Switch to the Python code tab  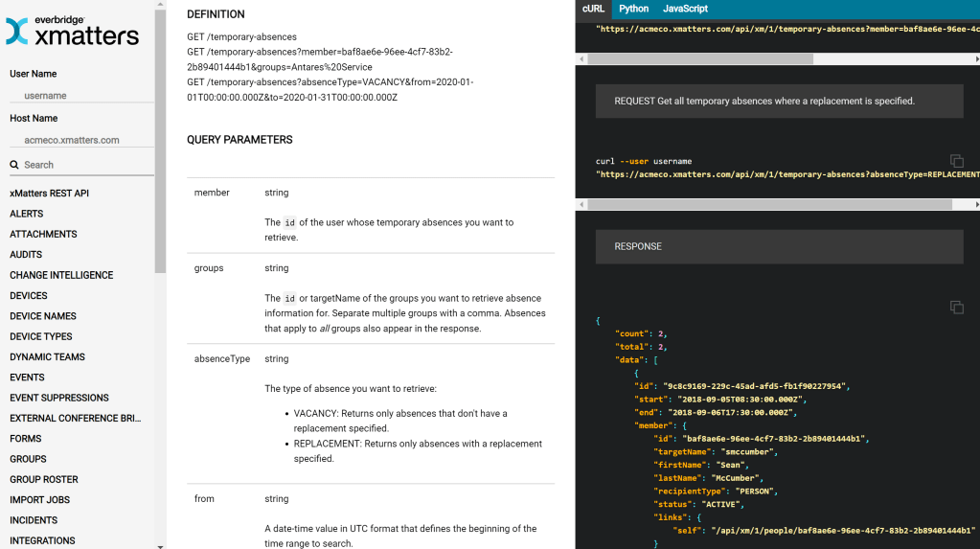pos(633,9)
